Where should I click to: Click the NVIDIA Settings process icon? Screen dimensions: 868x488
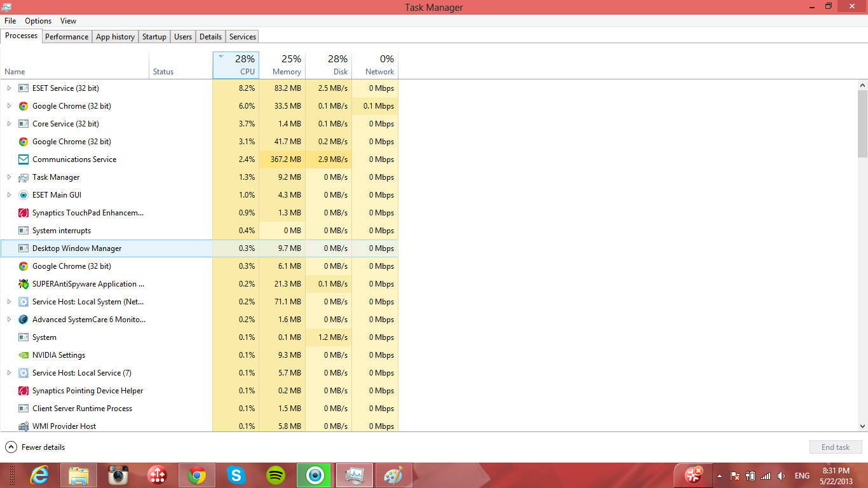pyautogui.click(x=24, y=355)
